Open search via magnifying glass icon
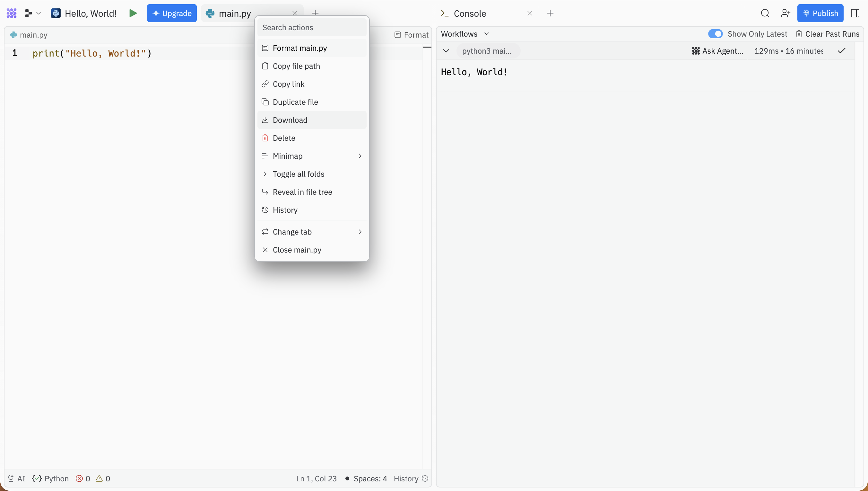Screen dimensions: 868x491 coord(765,13)
